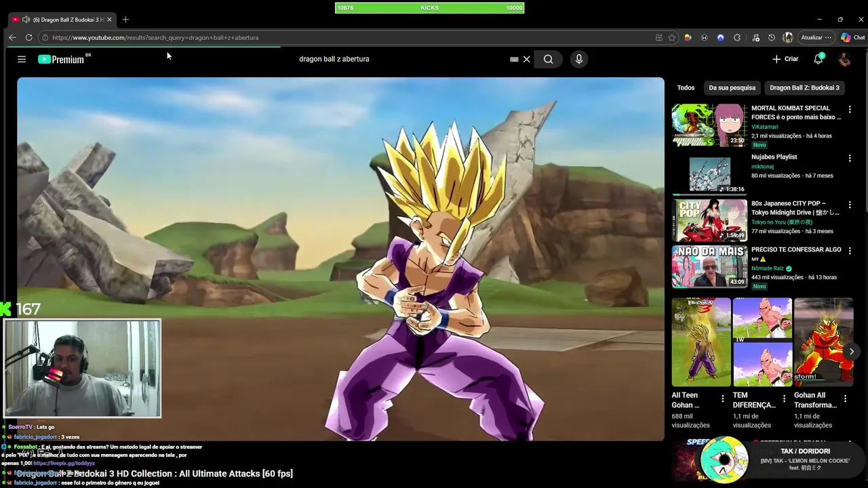Screen dimensions: 868x488
Task: Open options for Nujabes Playlist video
Action: [x=850, y=158]
